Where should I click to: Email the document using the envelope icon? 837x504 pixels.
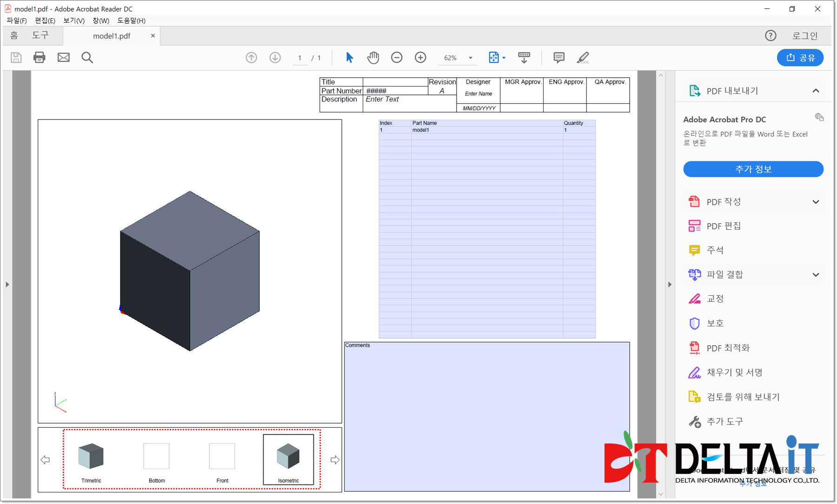point(64,57)
